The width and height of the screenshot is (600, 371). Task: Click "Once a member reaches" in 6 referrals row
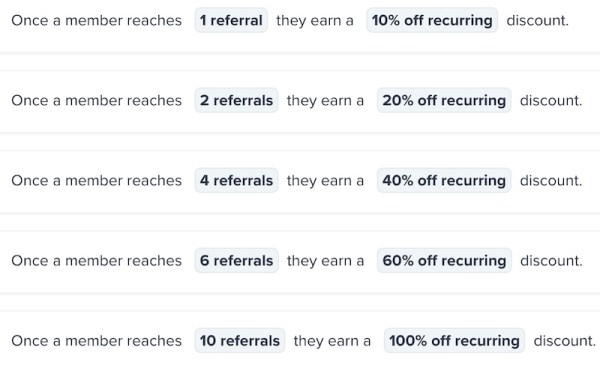[96, 260]
